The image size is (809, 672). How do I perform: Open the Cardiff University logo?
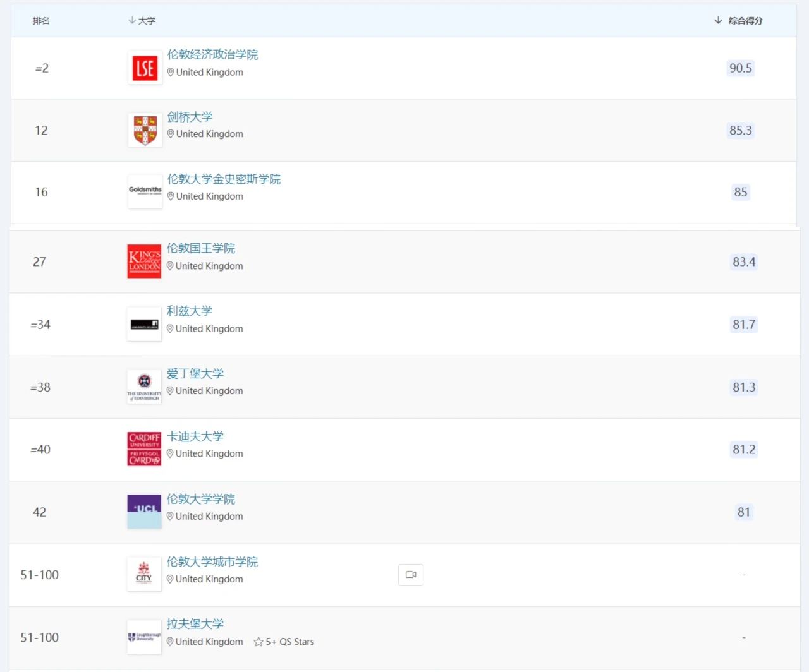click(144, 449)
